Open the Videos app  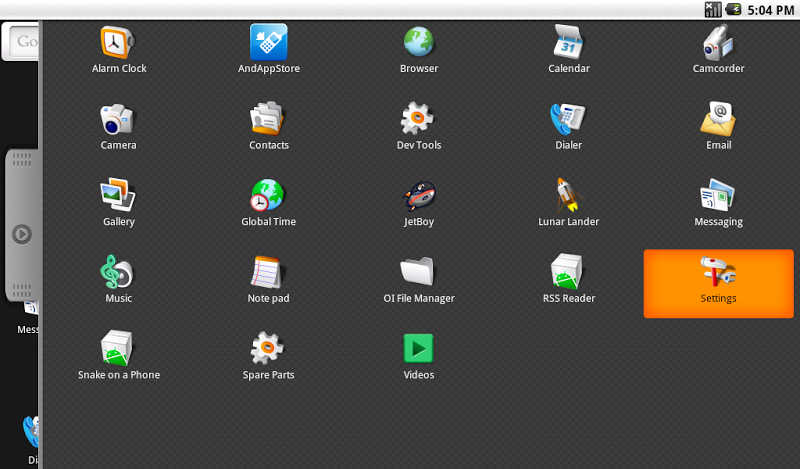(418, 356)
